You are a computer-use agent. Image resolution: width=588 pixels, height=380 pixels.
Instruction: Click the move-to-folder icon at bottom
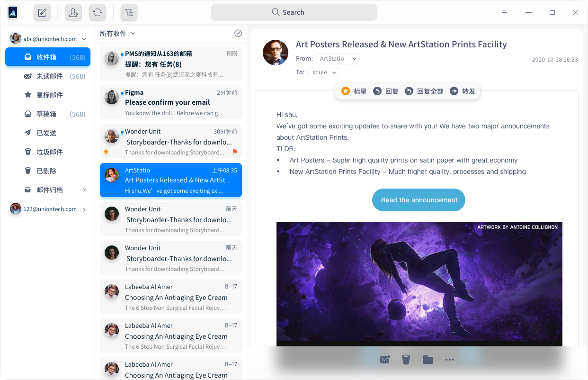(428, 360)
